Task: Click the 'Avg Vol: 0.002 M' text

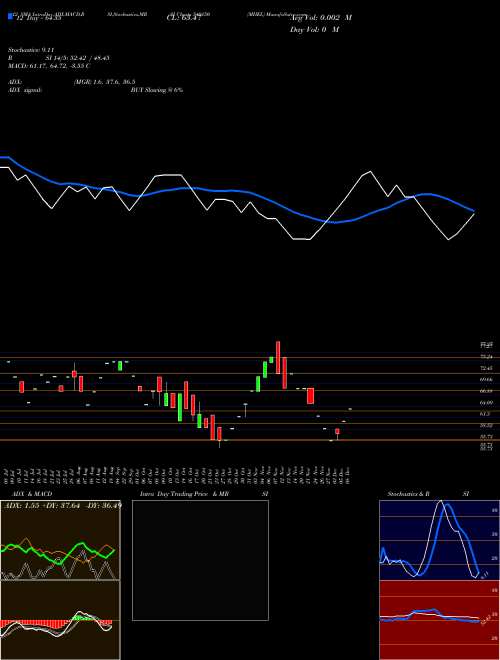Action: point(321,18)
